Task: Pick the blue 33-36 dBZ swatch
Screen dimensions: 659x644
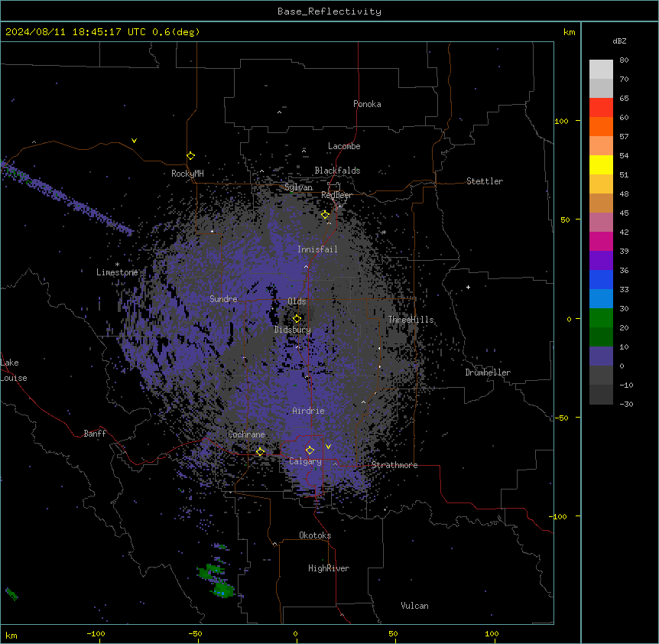Action: pyautogui.click(x=601, y=279)
